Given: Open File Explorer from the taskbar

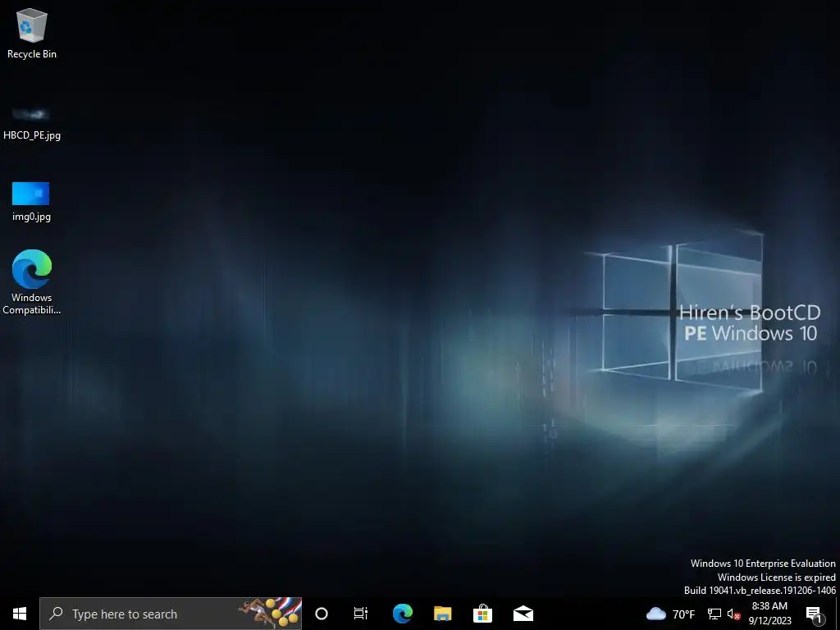Looking at the screenshot, I should (x=442, y=614).
